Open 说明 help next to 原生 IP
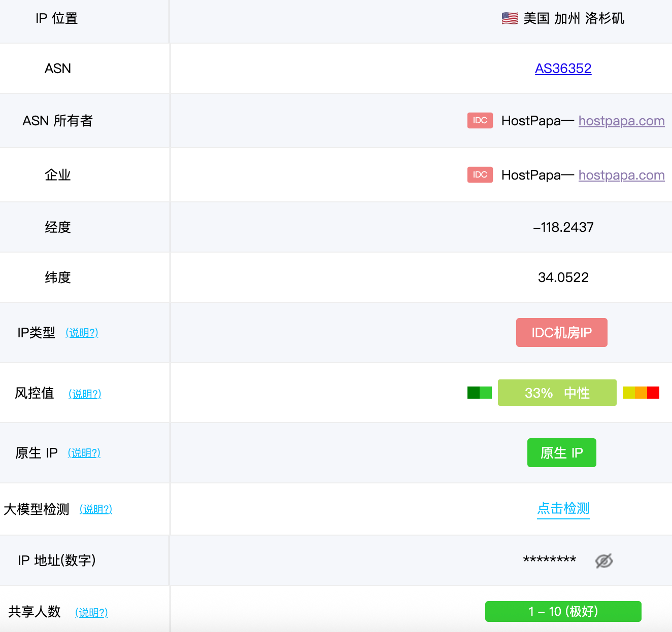 (84, 453)
